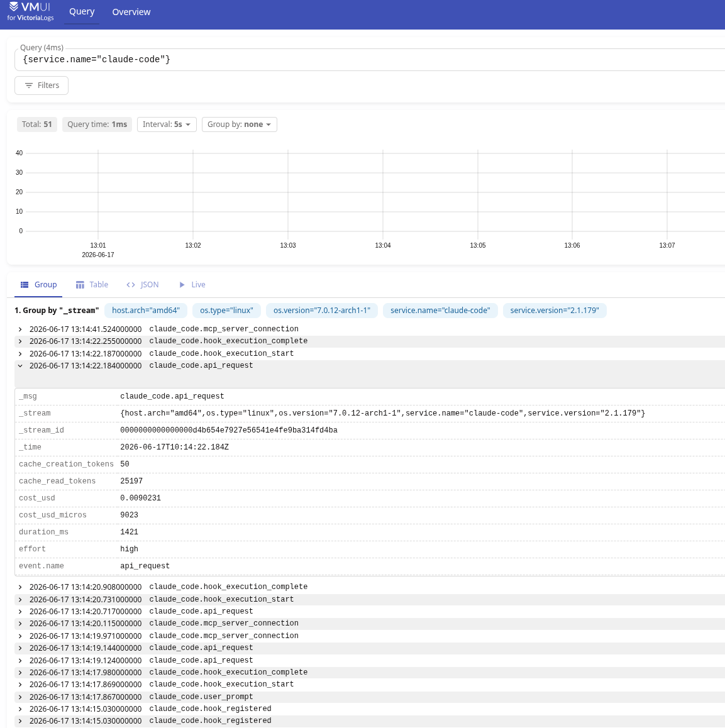Viewport: 725px width, 728px height.
Task: Click the os.version="7.0.12-arch1-1" stream label
Action: [x=322, y=311]
